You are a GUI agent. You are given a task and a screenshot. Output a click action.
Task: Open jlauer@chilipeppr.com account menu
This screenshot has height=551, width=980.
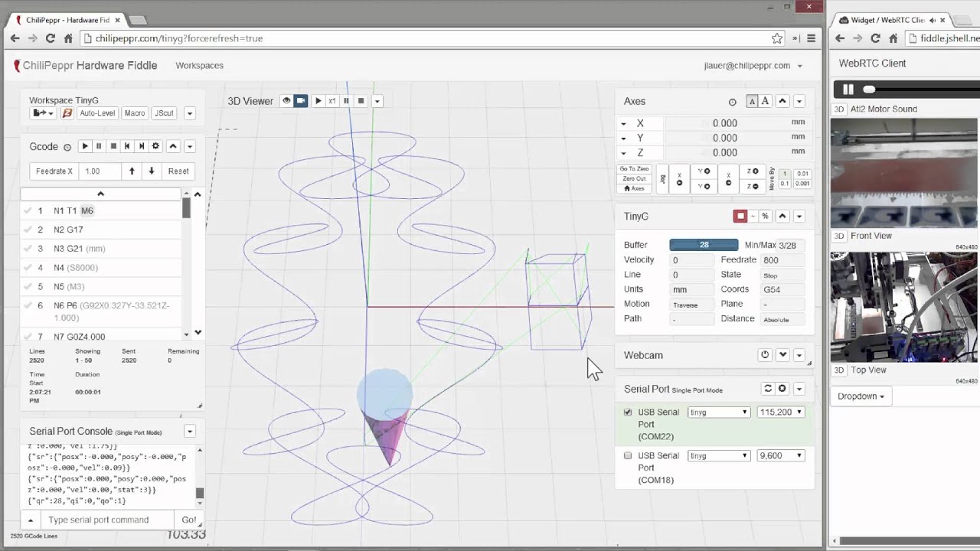753,66
